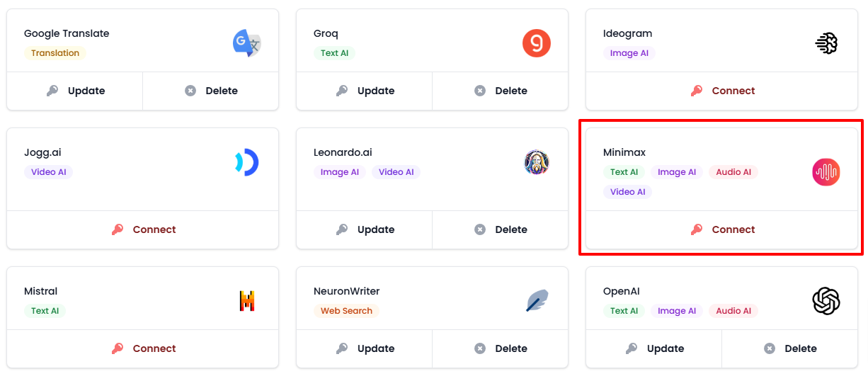
Task: Connect the Jogg.ai integration
Action: point(143,229)
